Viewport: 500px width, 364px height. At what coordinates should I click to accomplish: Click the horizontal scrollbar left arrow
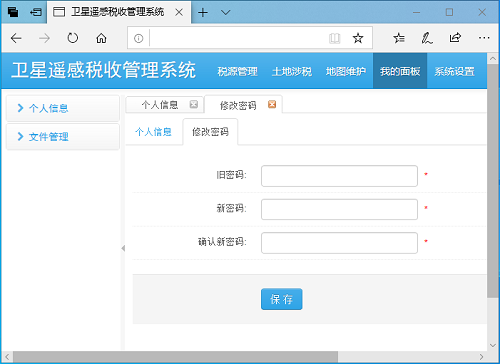coord(7,357)
